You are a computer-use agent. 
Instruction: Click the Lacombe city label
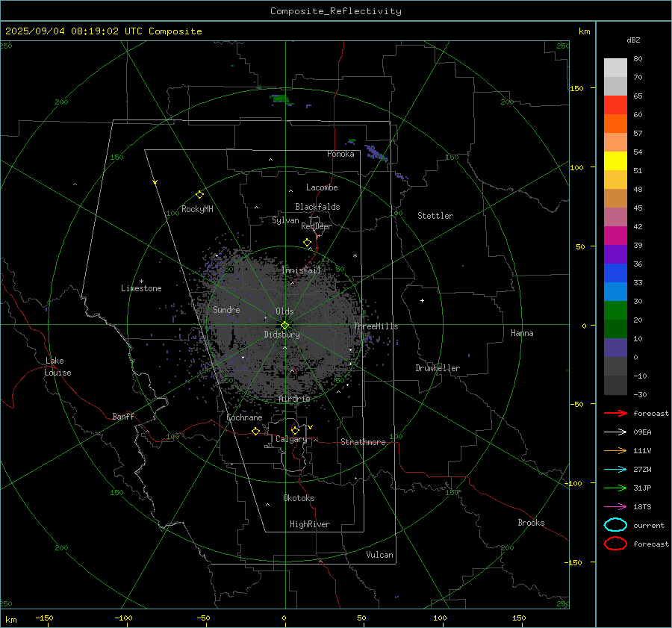(322, 187)
